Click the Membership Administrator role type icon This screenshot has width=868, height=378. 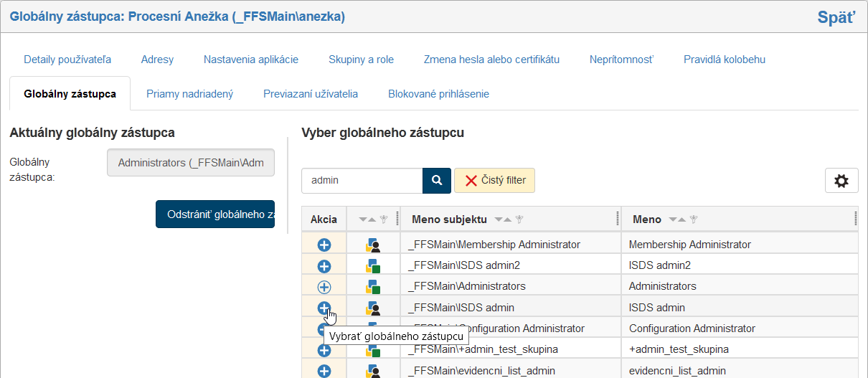(x=372, y=245)
